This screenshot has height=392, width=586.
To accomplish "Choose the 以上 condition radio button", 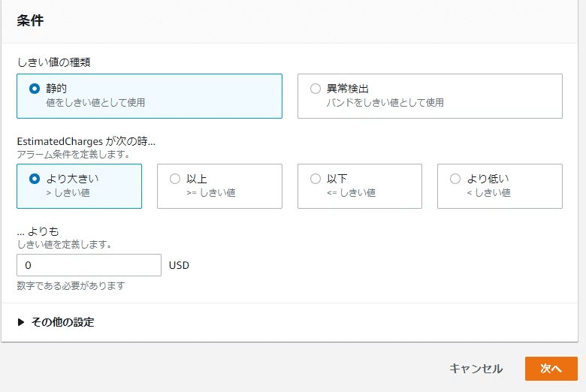I will tap(175, 179).
